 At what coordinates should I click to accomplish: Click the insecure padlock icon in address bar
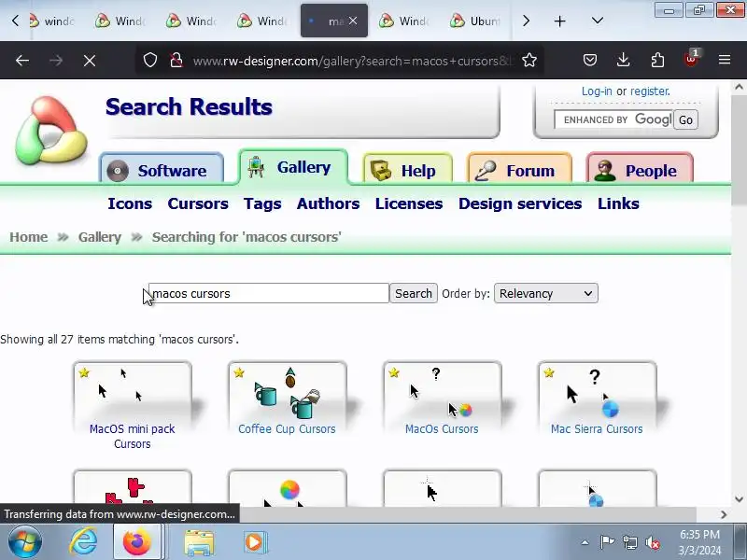click(176, 61)
